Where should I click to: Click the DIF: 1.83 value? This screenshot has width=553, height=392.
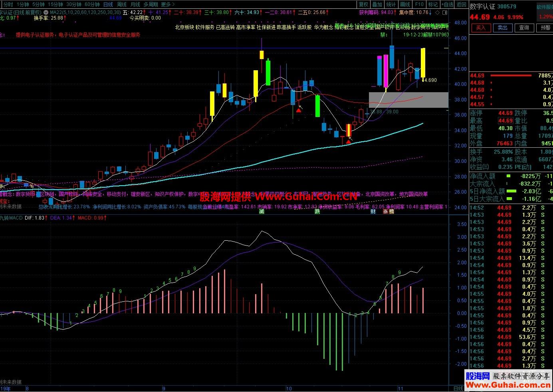(x=35, y=218)
